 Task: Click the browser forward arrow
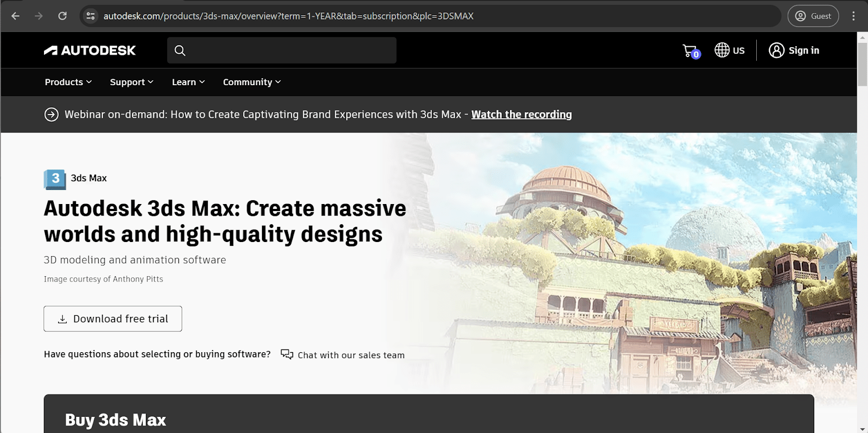(39, 16)
